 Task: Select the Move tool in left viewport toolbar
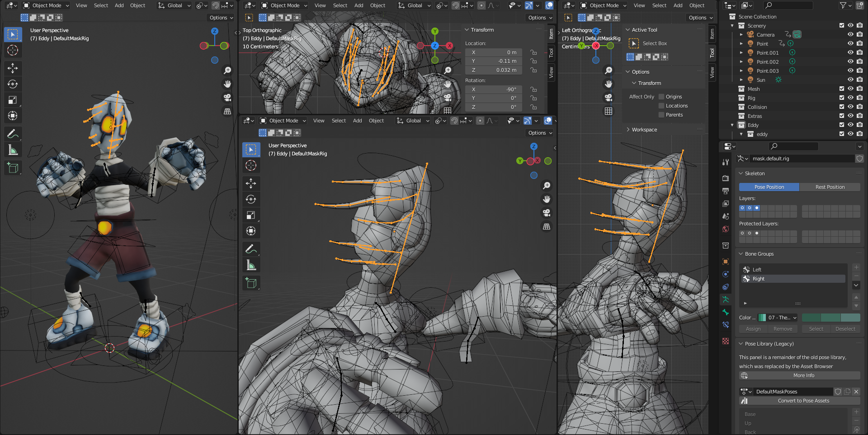click(x=13, y=68)
